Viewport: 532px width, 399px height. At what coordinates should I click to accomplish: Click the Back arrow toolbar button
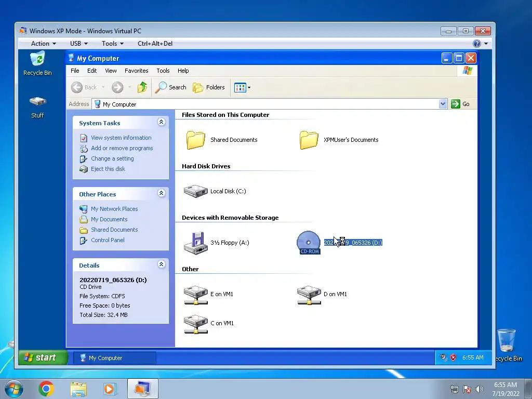(x=77, y=87)
